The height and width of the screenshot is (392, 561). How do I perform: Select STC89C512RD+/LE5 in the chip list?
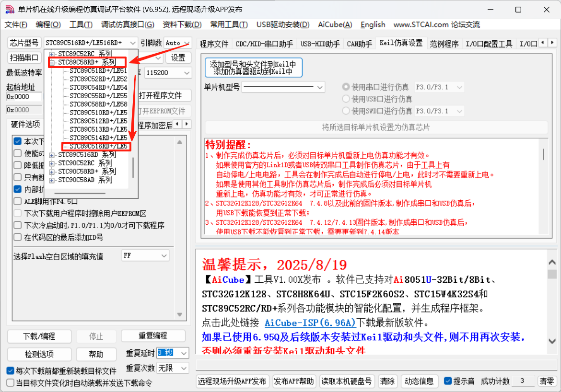click(x=98, y=121)
